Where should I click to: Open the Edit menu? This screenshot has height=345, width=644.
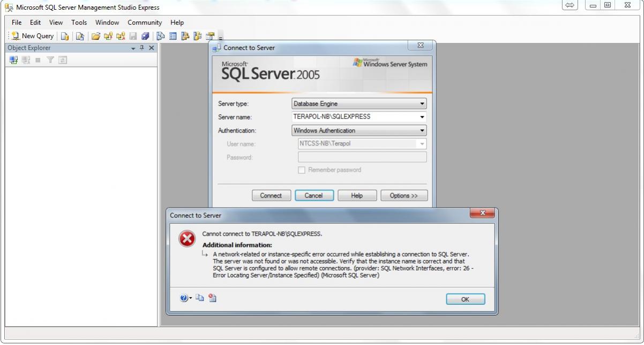point(35,23)
